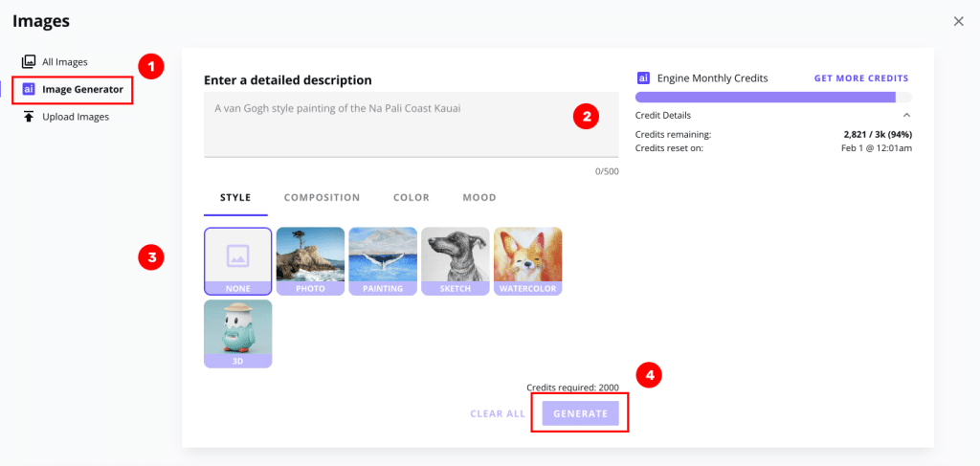Click the Images dialog title
Screen dimensions: 980x466
point(41,21)
